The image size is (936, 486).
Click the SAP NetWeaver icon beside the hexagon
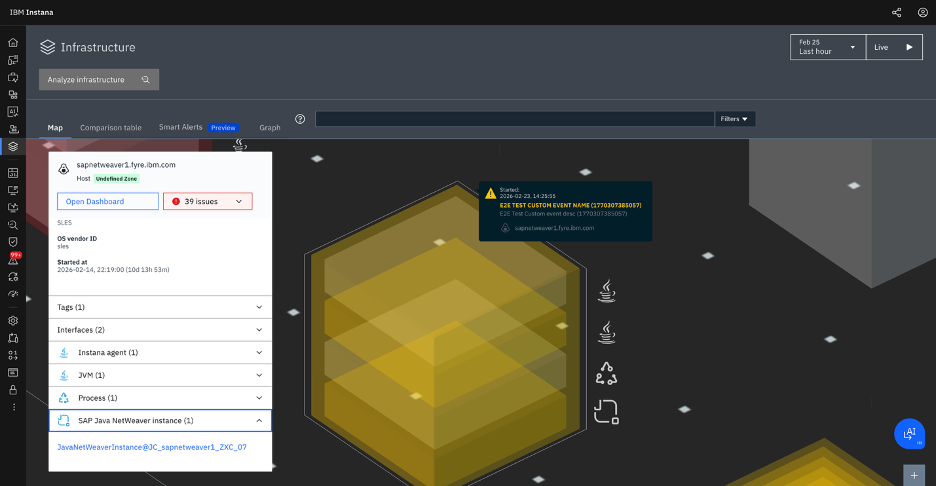pyautogui.click(x=606, y=412)
